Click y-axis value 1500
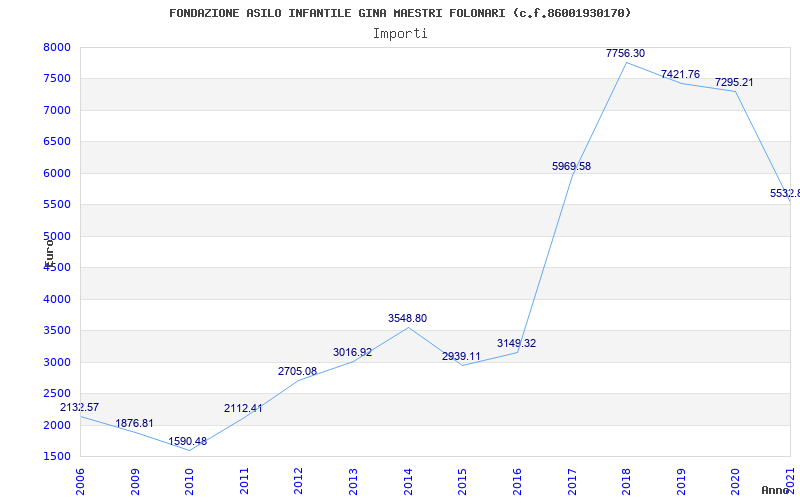Viewport: 800px width, 500px height. (57, 457)
